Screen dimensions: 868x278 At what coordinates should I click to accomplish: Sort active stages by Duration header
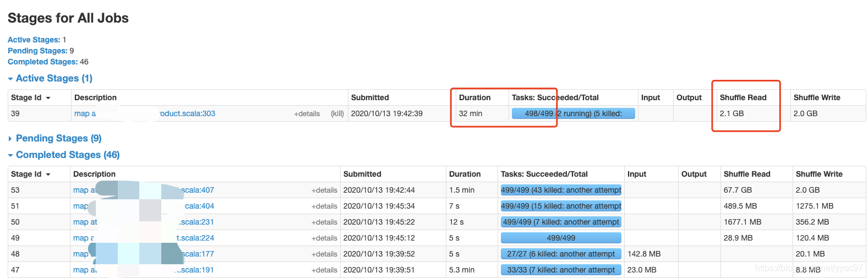coord(474,97)
